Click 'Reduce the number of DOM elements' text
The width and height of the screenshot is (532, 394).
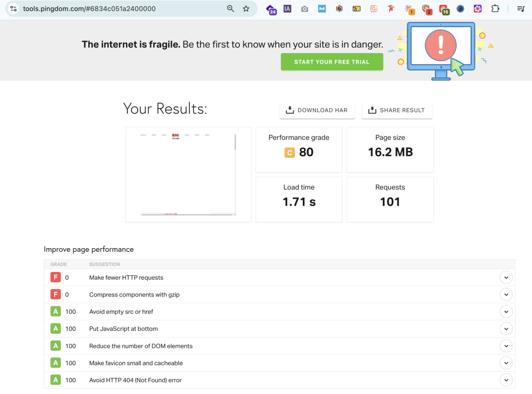point(141,346)
